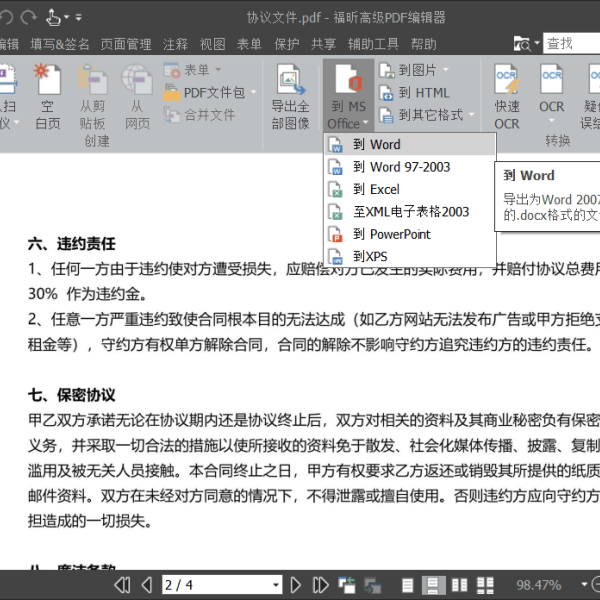600x600 pixels.
Task: Select the Hand tool icon
Action: click(x=52, y=17)
